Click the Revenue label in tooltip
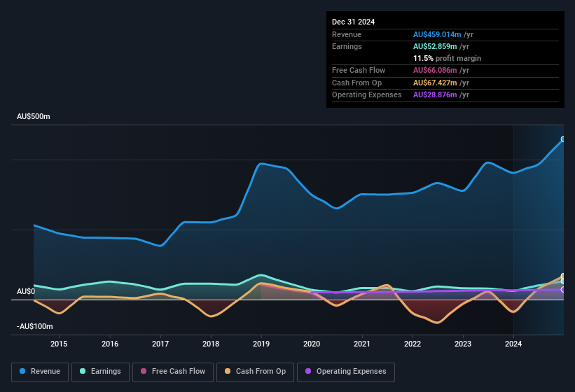Image resolution: width=575 pixels, height=392 pixels. [347, 34]
